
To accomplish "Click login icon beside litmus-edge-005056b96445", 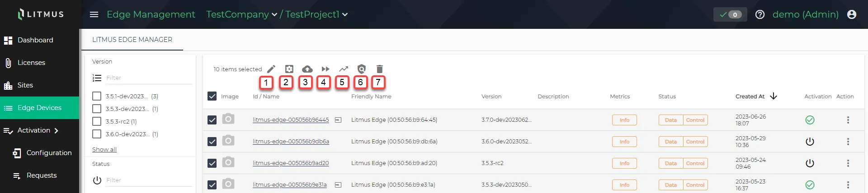I will (338, 120).
